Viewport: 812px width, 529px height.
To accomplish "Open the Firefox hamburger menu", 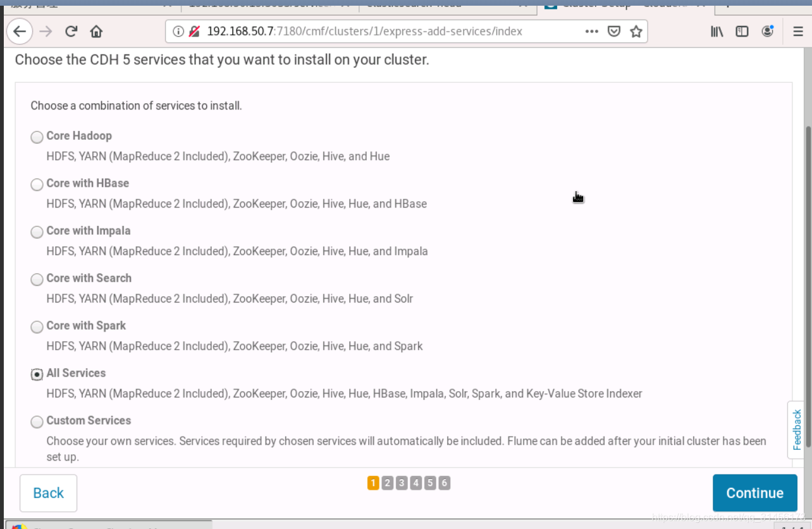I will coord(797,31).
